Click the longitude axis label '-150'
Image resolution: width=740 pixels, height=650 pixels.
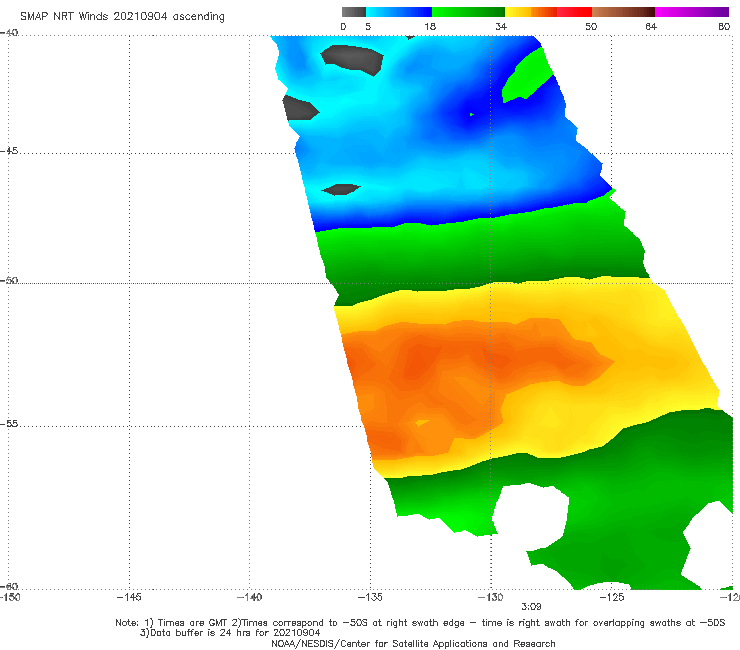9,597
